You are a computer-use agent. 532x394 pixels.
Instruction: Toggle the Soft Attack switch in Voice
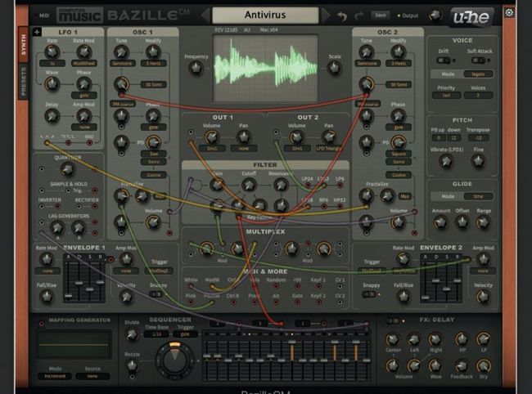478,60
